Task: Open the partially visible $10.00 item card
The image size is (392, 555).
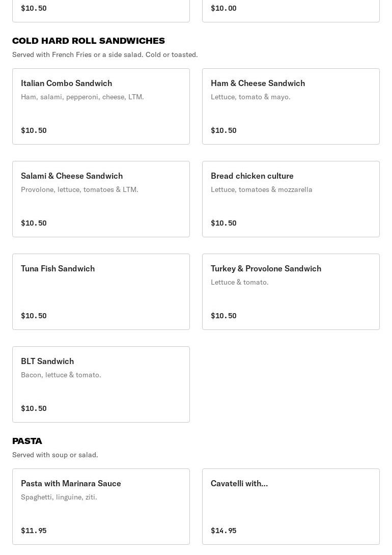Action: tap(291, 11)
